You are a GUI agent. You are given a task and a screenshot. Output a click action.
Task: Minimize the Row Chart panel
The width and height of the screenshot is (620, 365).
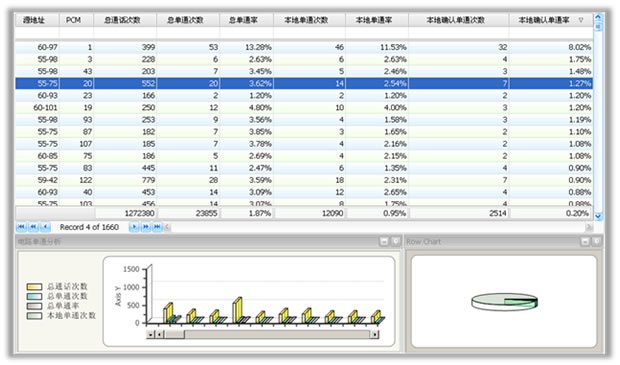click(585, 241)
